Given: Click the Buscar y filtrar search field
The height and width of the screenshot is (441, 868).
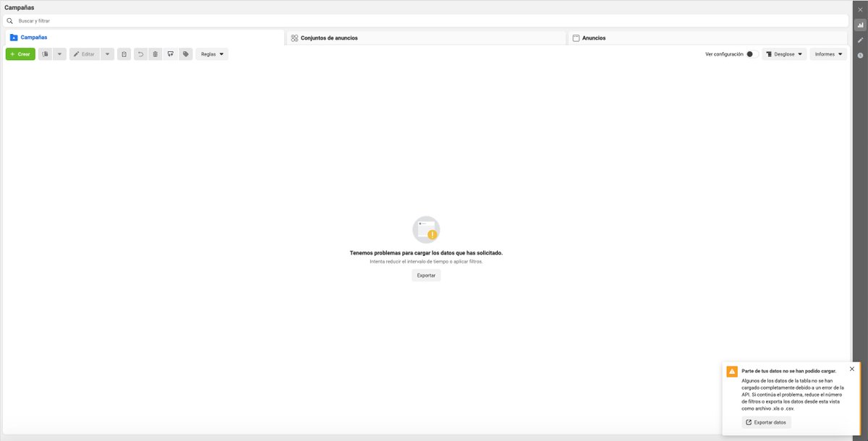Looking at the screenshot, I should click(x=425, y=21).
